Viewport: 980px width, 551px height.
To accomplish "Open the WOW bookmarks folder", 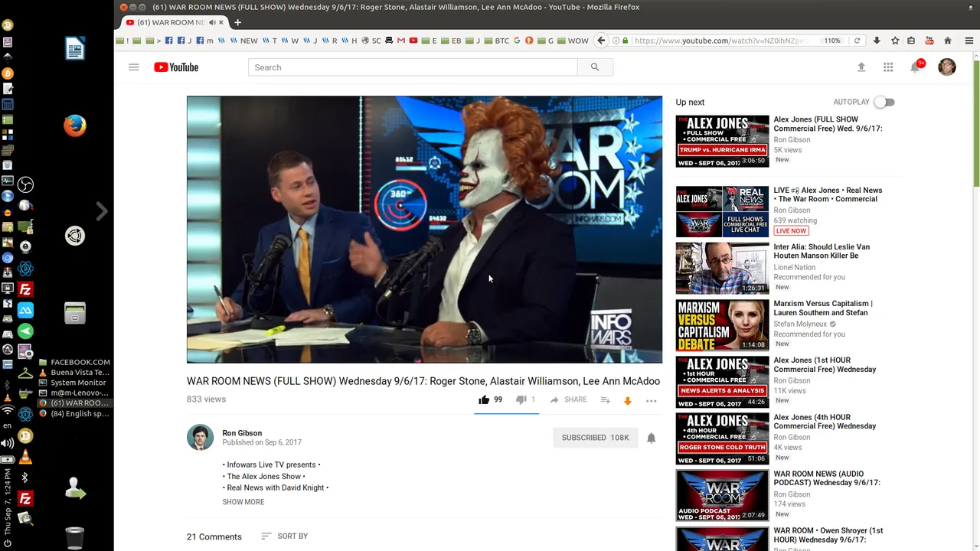I will pyautogui.click(x=573, y=41).
